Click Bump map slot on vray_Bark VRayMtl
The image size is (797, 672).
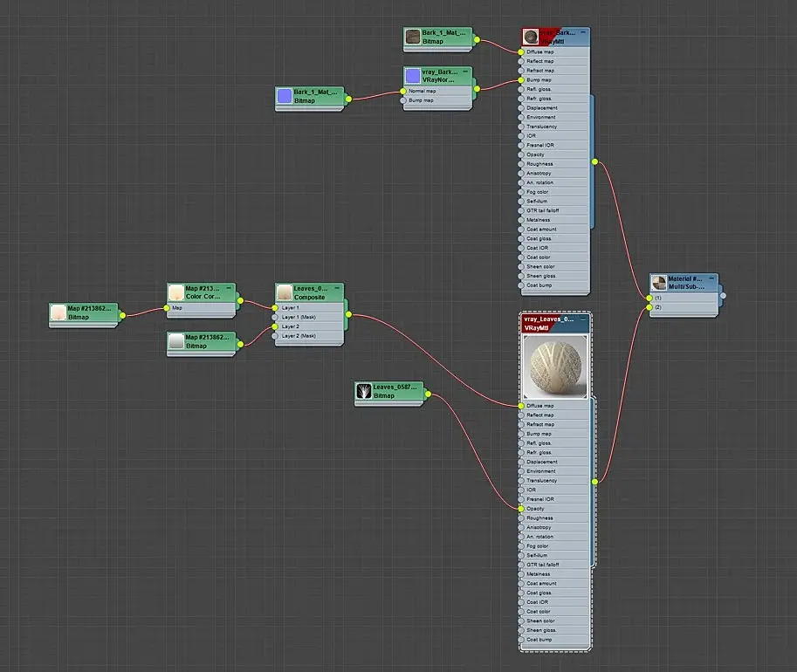click(555, 79)
